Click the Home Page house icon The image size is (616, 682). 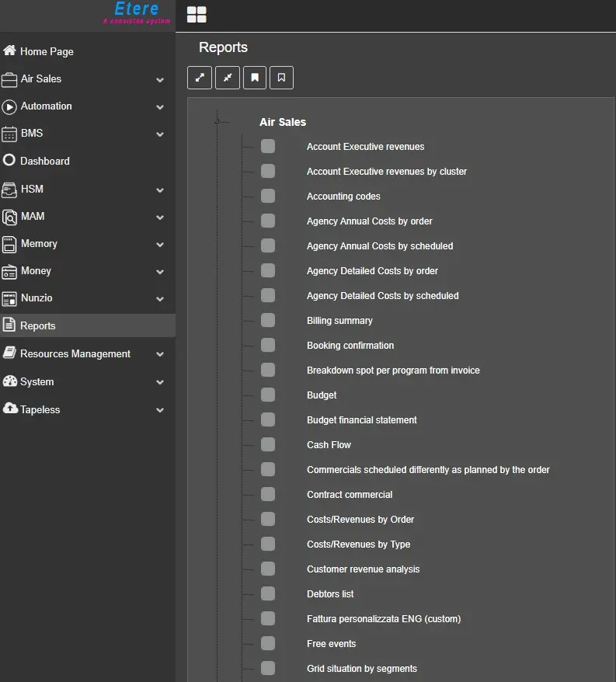(x=9, y=51)
